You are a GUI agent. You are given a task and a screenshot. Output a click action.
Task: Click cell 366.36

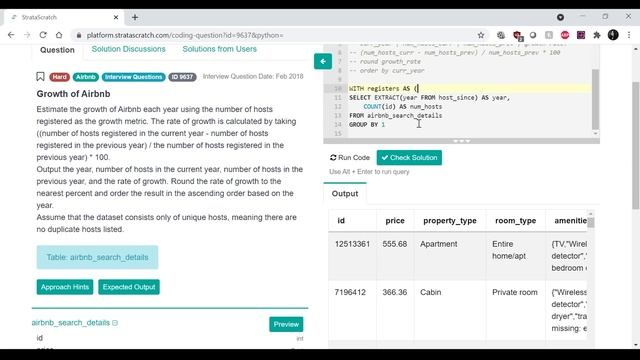395,292
